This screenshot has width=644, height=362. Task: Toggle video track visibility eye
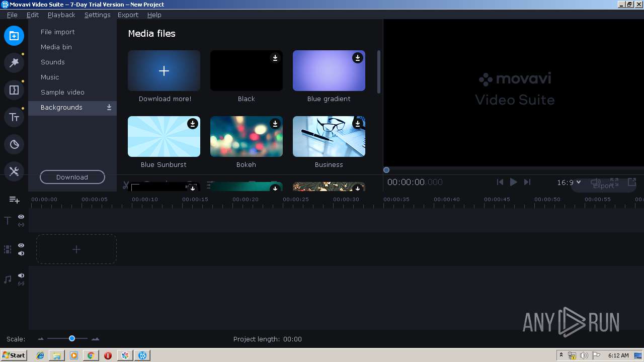(x=21, y=245)
